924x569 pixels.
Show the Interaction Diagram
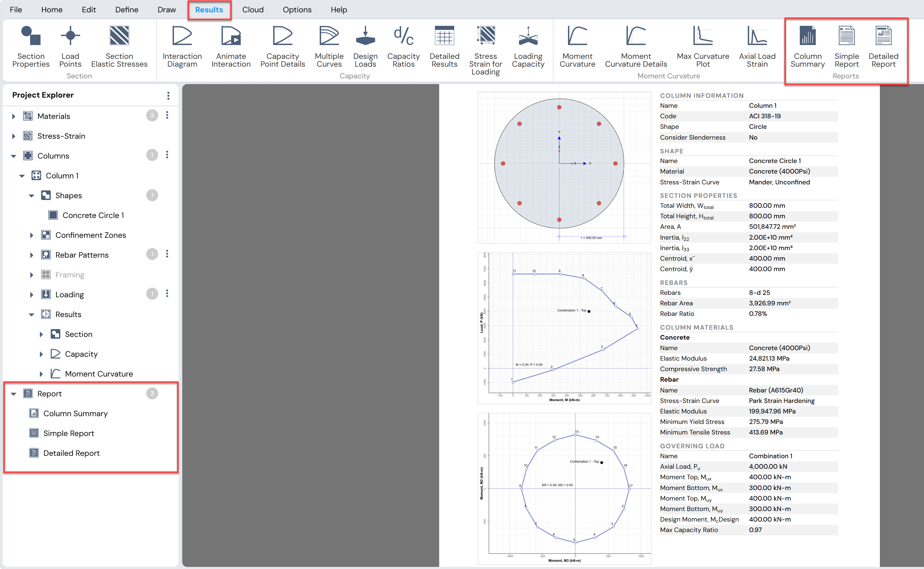pyautogui.click(x=182, y=47)
